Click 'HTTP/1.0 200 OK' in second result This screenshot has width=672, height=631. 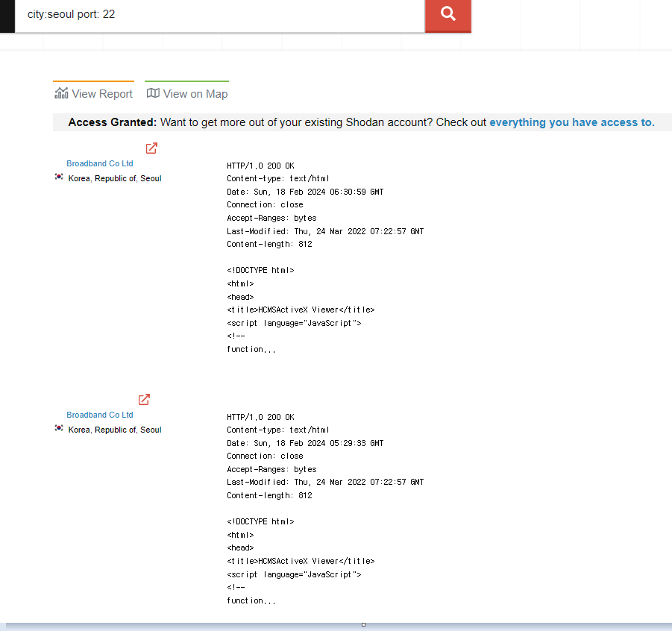260,417
